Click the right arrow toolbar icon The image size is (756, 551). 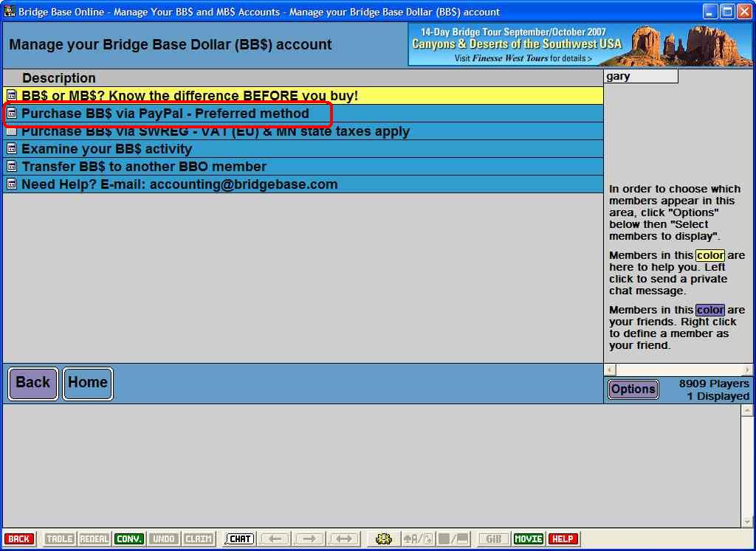309,539
